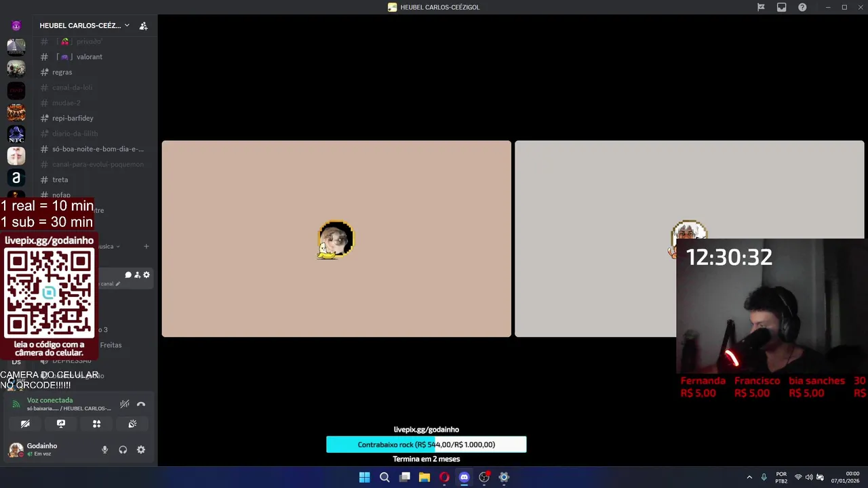Open server menu dropdown HEUBEL CARLOS-CEÉZ...
This screenshot has height=488, width=868.
84,26
